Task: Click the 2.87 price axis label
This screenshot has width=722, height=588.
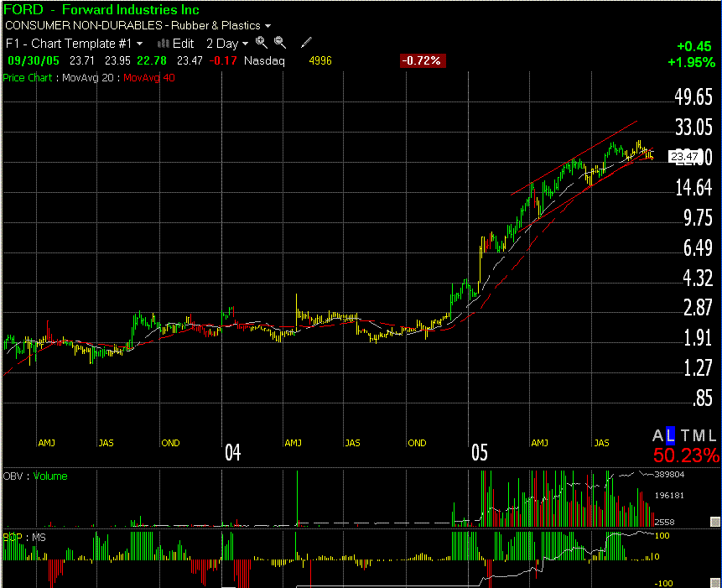Action: tap(698, 308)
